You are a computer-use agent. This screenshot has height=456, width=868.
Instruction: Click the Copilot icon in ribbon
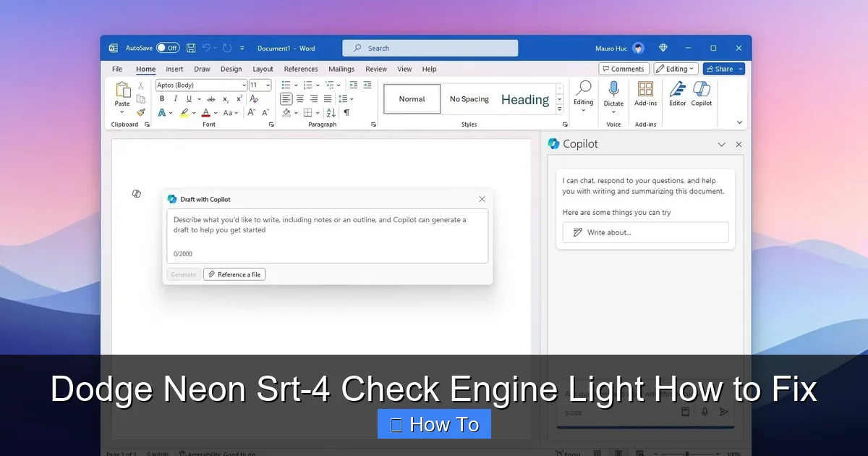(701, 93)
